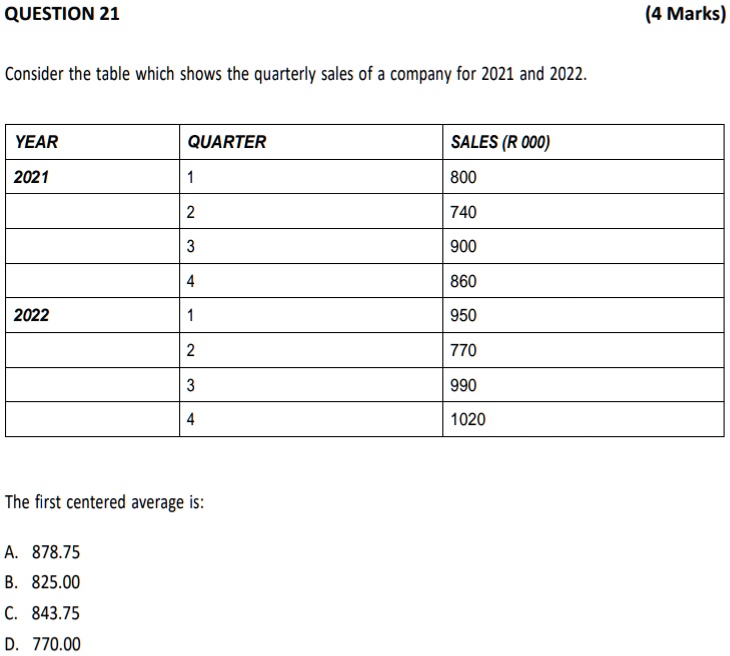Viewport: 730px width, 656px height.
Task: Click the sales value 770 cell
Action: (583, 350)
